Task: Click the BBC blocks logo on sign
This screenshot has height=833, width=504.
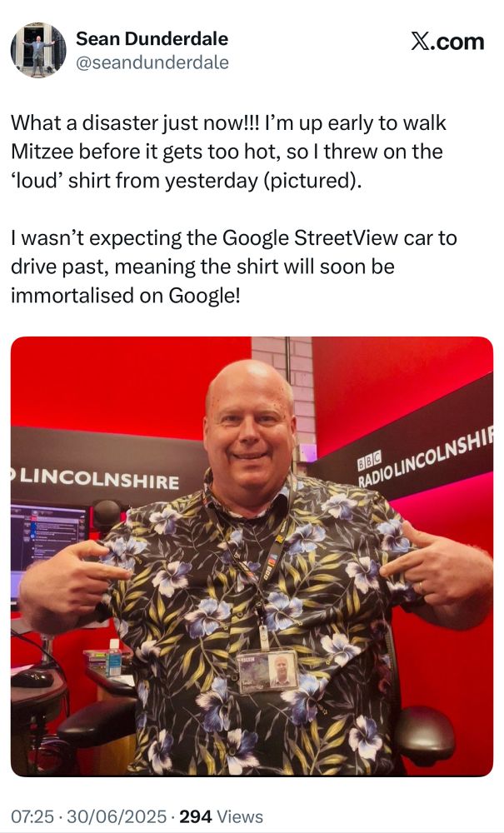Action: [369, 461]
